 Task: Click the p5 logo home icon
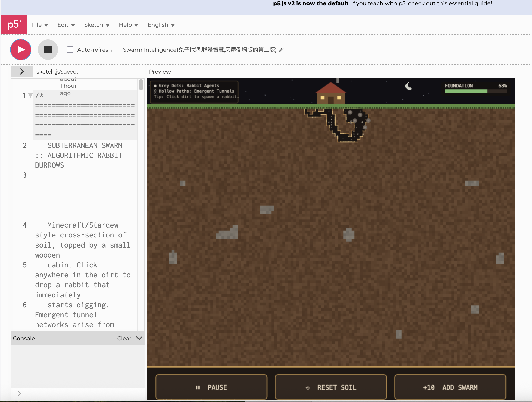click(14, 25)
